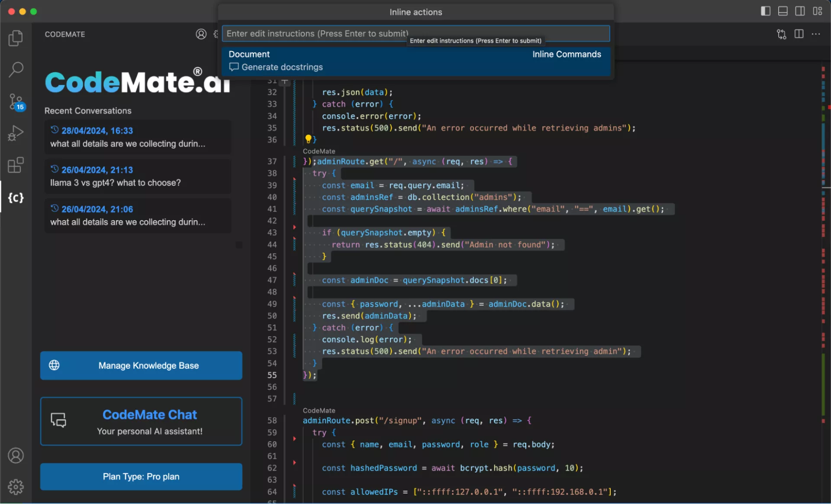Open the Customize Layout menu
831x504 pixels.
[x=817, y=11]
